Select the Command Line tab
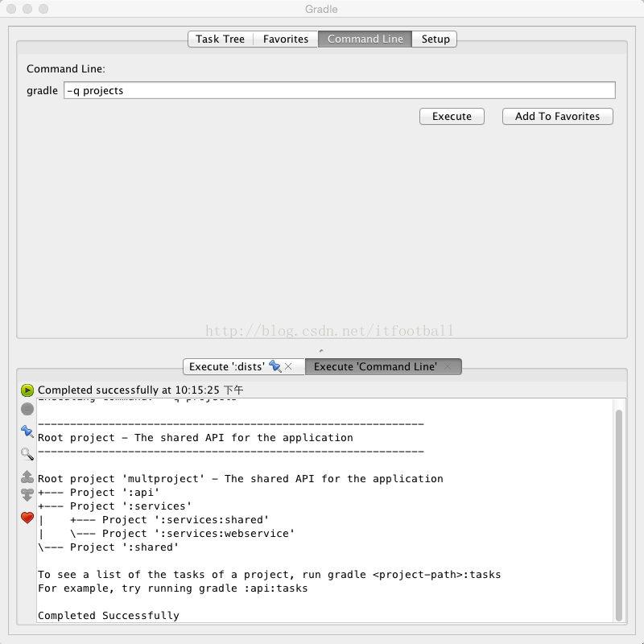The width and height of the screenshot is (644, 644). point(365,39)
